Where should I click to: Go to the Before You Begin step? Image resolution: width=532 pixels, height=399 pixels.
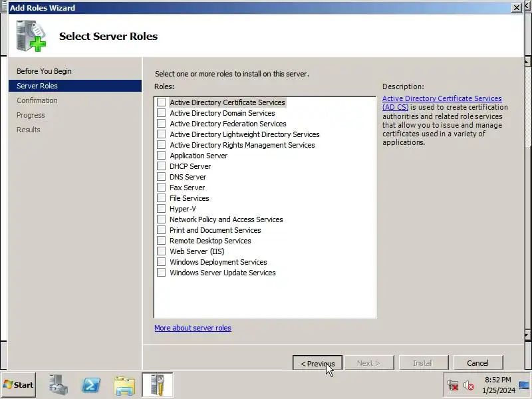(44, 71)
